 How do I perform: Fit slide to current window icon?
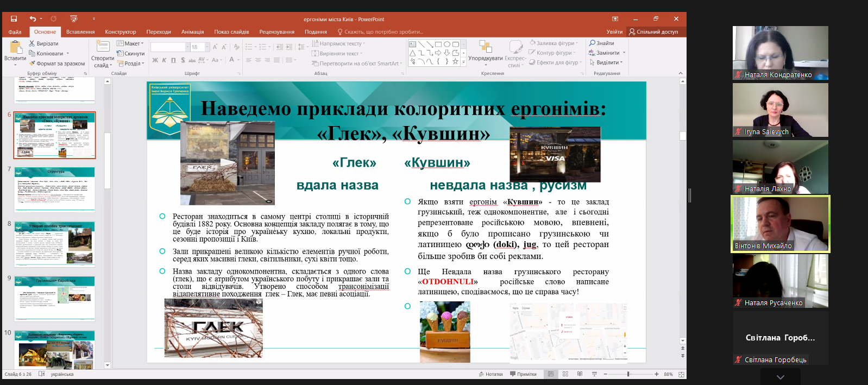click(681, 374)
